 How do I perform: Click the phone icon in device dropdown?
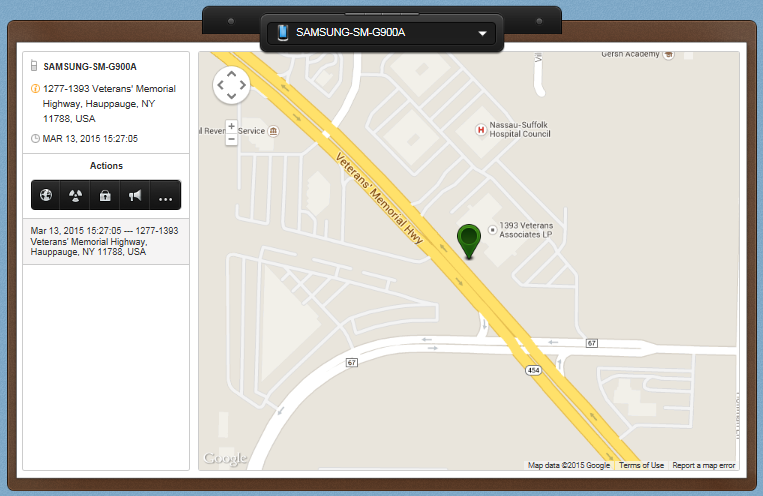click(282, 33)
